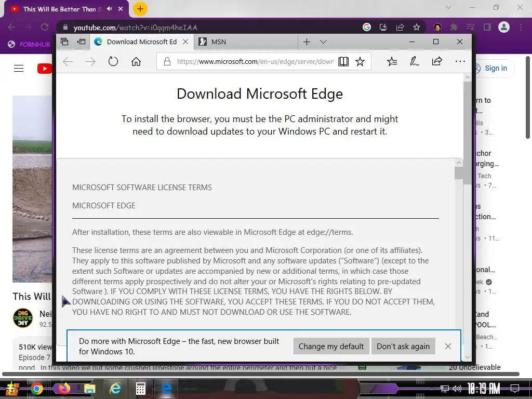The width and height of the screenshot is (532, 399).
Task: Open Calculator from the taskbar
Action: 140,389
